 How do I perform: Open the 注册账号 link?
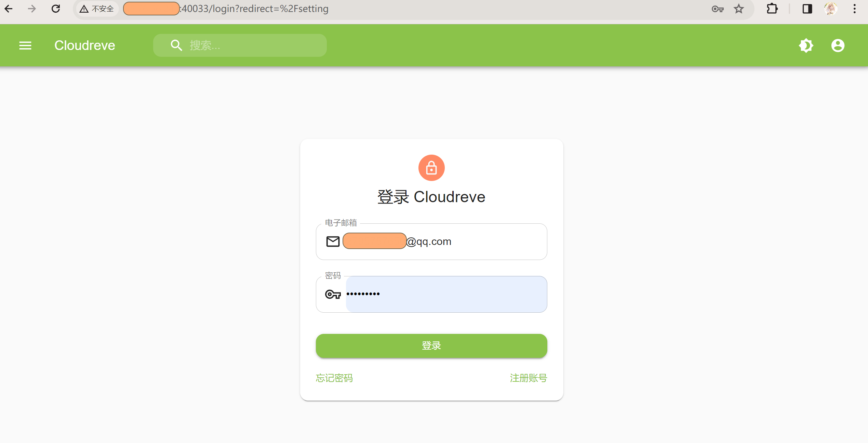tap(529, 378)
